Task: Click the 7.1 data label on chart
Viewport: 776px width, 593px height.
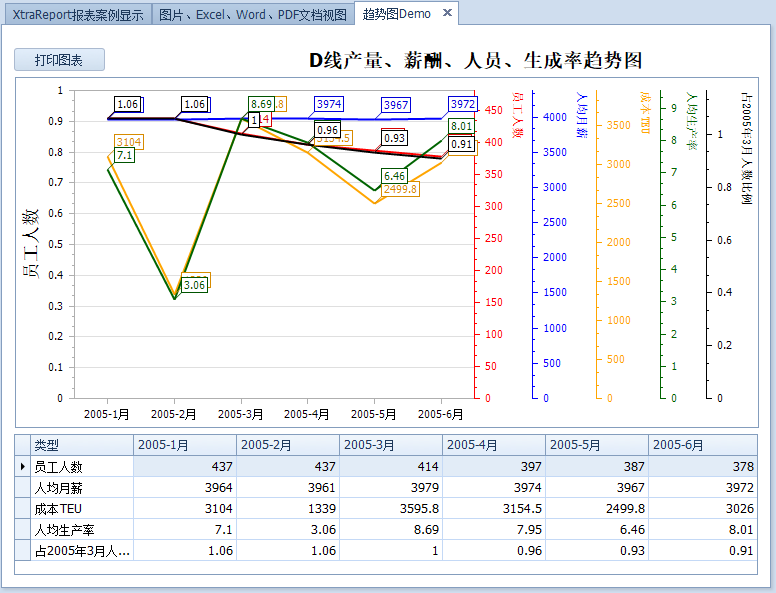Action: [124, 155]
